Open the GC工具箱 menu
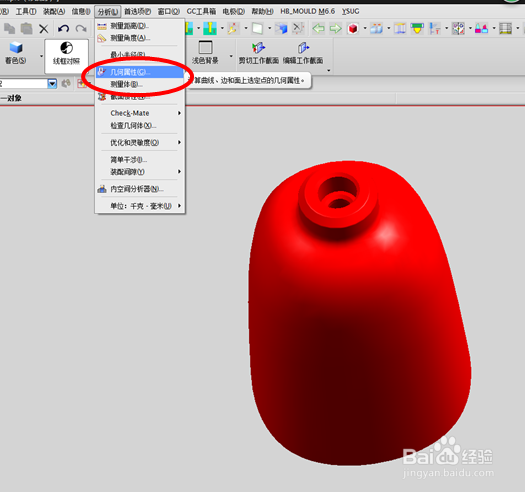Screen dimensions: 525x492 (x=201, y=11)
